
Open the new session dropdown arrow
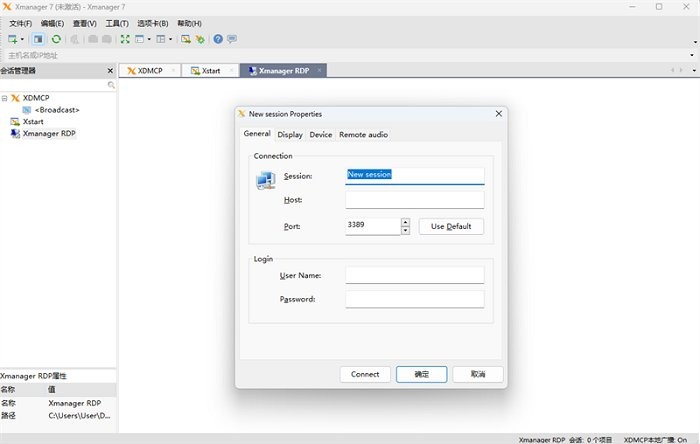click(x=22, y=39)
